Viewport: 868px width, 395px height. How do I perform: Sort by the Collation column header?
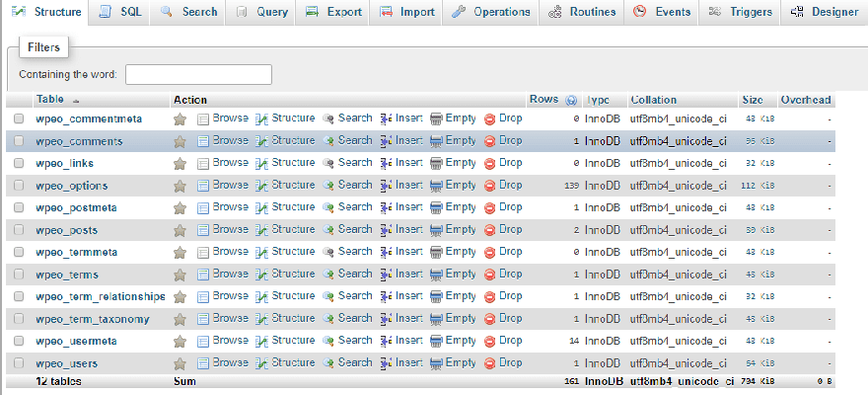coord(654,101)
